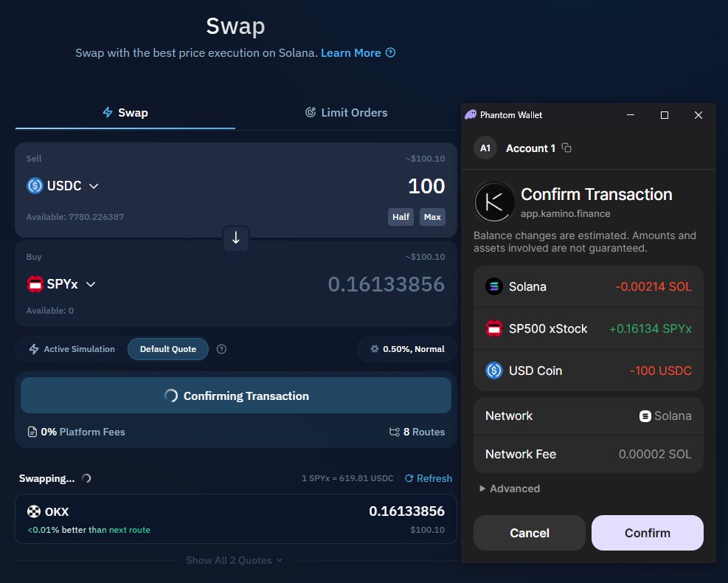Open slippage settings 0.50%, Normal
The image size is (728, 583).
(407, 349)
